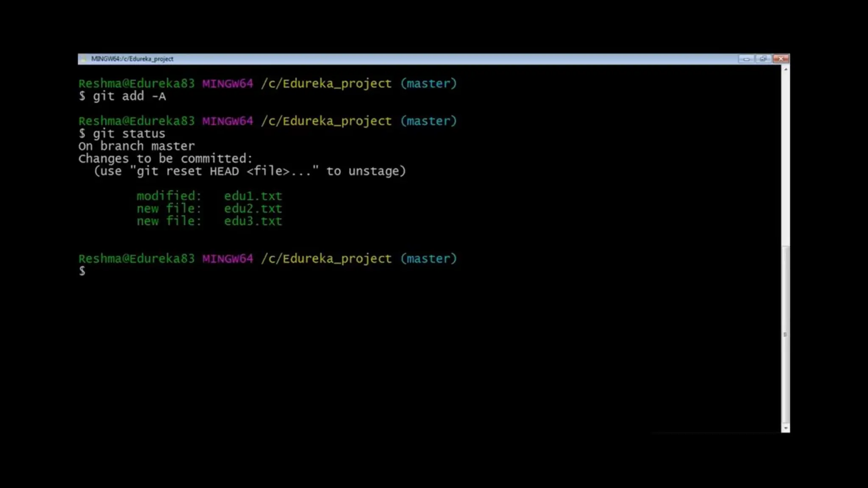Click the 'git add -A' command line
The image size is (868, 488).
coord(122,96)
